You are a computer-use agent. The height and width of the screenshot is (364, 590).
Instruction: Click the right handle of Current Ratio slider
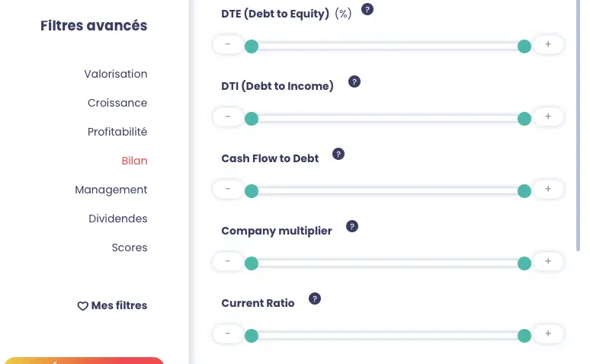pos(524,336)
